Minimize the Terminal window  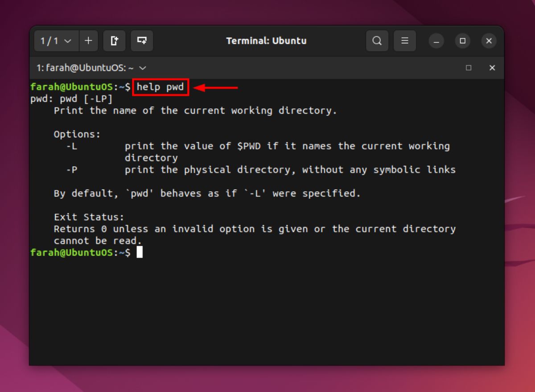[x=436, y=41]
